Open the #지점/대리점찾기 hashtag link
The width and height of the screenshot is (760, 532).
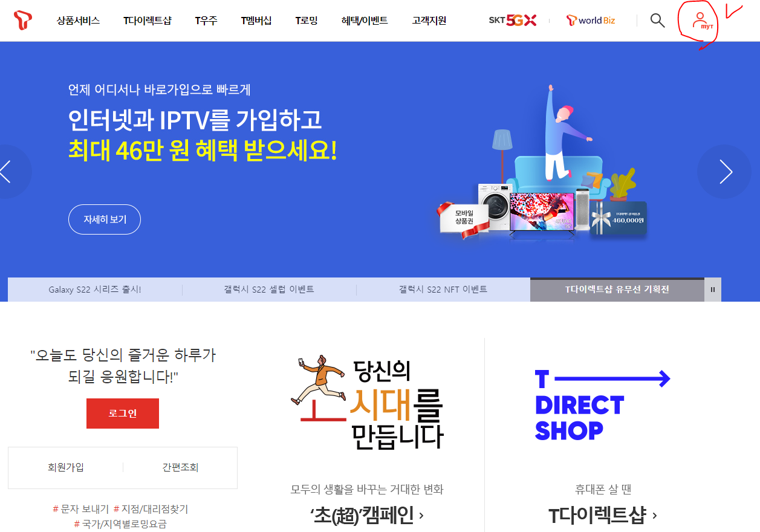pyautogui.click(x=151, y=510)
